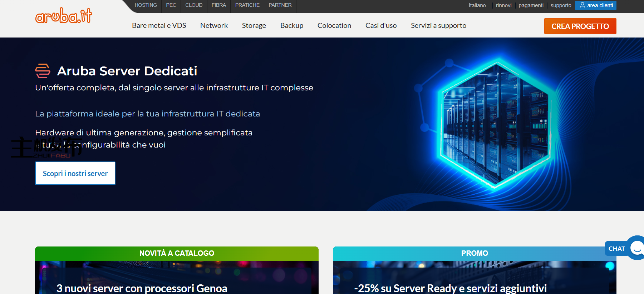Open the pagamenti link
Screen dimensions: 644x294
pos(531,5)
